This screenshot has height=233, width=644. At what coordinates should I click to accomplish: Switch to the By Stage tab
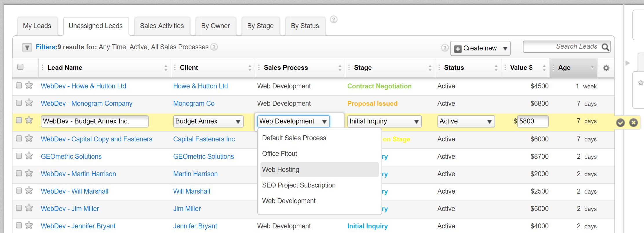tap(260, 26)
